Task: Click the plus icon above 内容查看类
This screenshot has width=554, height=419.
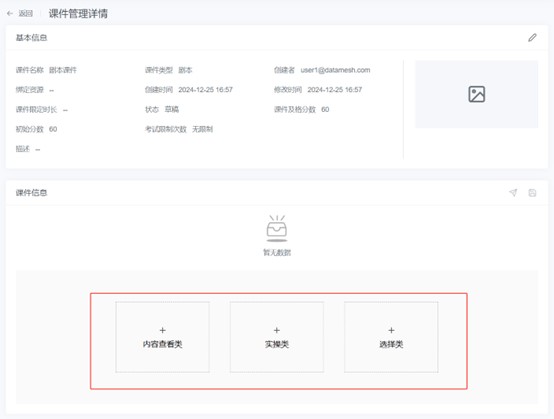Action: click(163, 330)
